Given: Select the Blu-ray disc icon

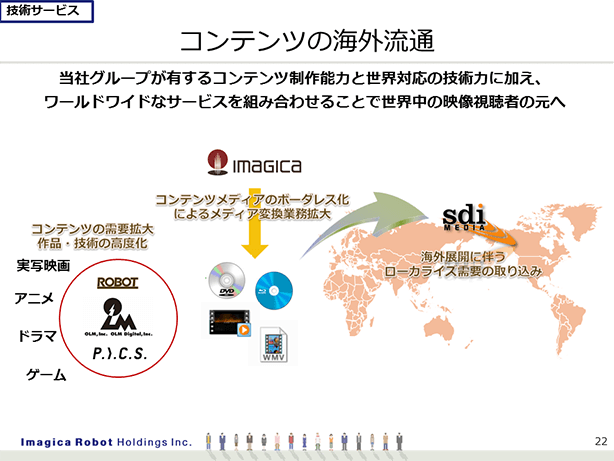Looking at the screenshot, I should click(273, 289).
